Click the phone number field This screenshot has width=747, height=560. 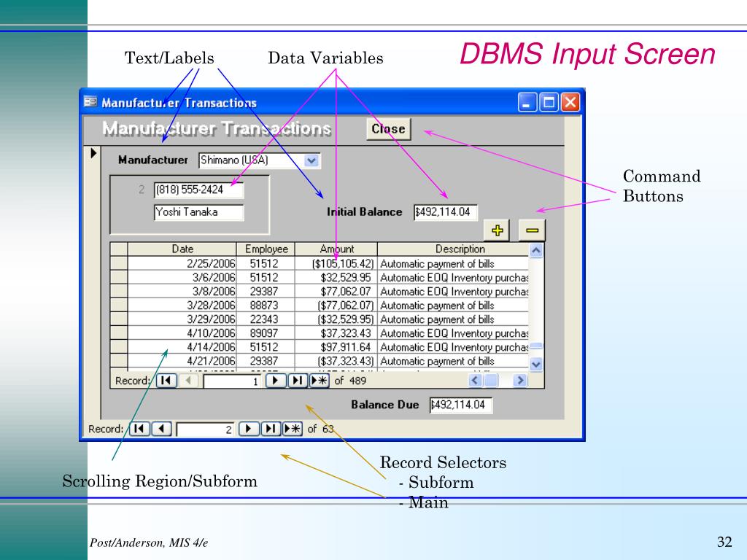(x=198, y=190)
